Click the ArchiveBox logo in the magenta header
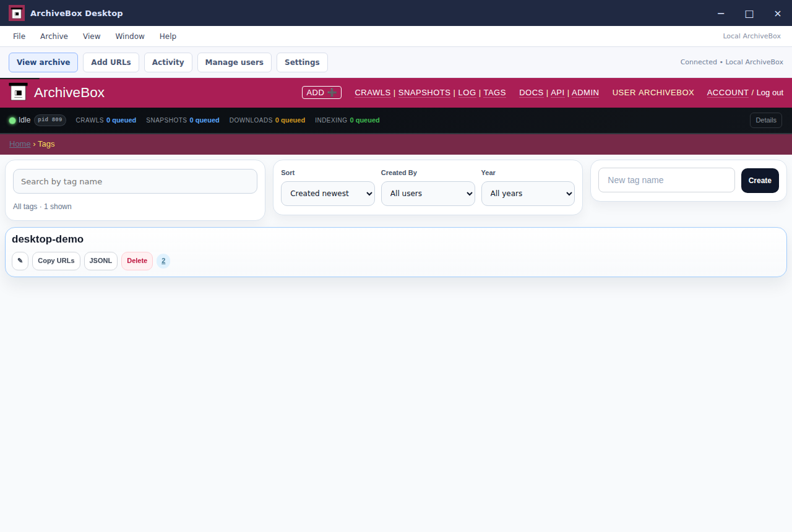Viewport: 792px width, 532px height. click(x=19, y=92)
